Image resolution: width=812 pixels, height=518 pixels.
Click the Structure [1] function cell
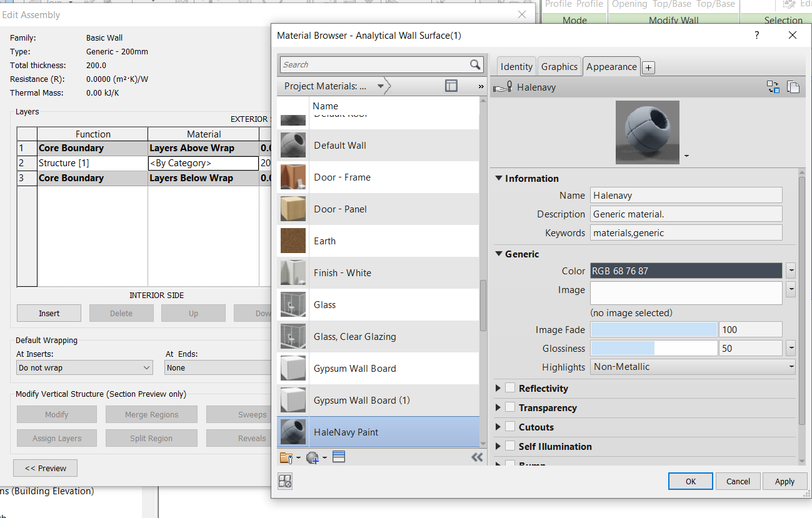(x=93, y=163)
